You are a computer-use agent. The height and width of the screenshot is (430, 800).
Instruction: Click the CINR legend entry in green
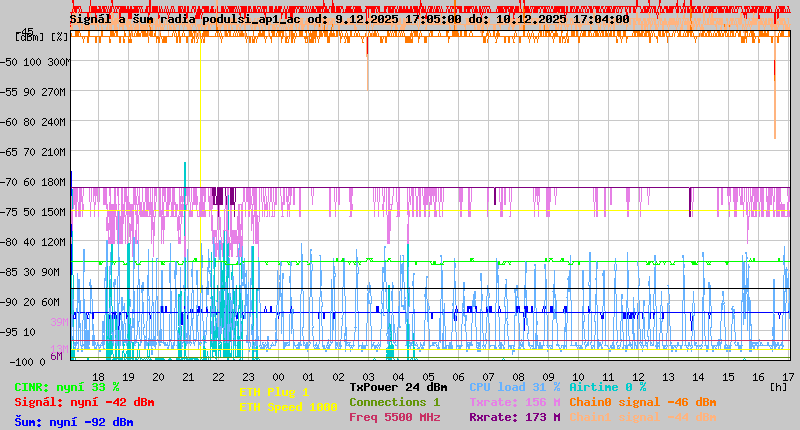(67, 387)
